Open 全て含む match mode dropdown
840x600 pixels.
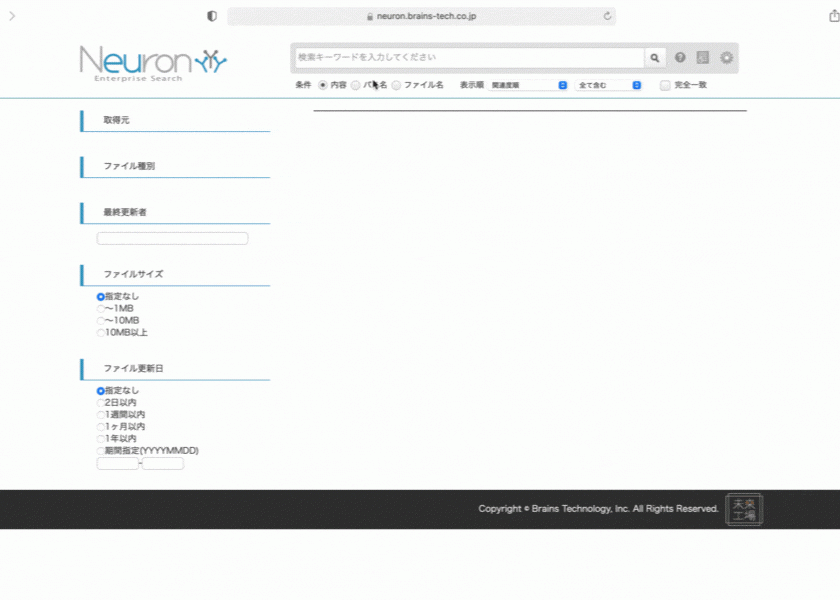coord(608,85)
